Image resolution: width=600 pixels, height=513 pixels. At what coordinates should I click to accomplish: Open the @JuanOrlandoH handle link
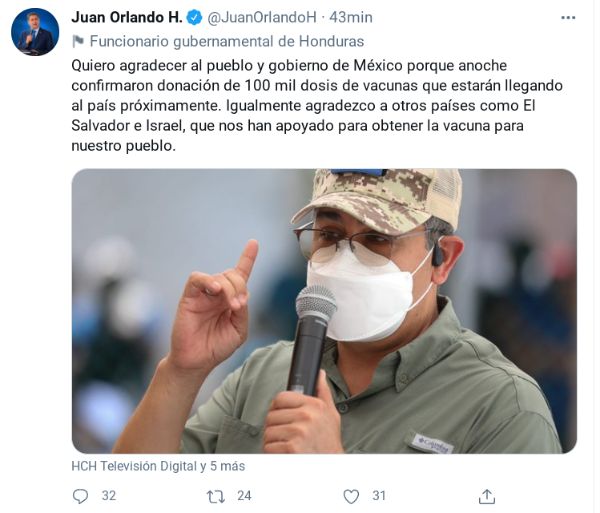tap(262, 18)
